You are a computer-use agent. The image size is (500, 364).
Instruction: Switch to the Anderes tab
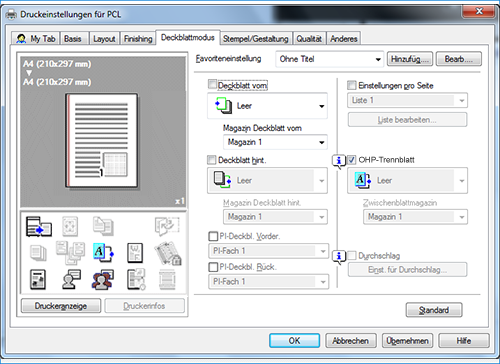344,39
